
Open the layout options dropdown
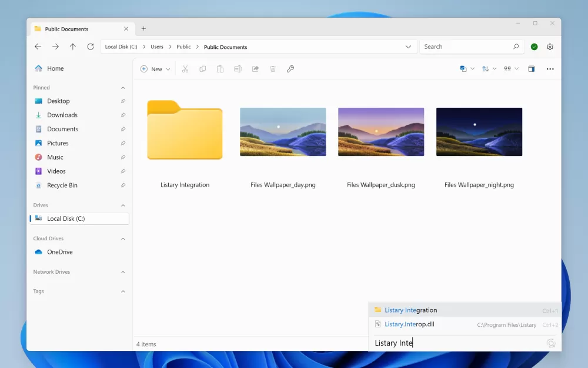511,69
